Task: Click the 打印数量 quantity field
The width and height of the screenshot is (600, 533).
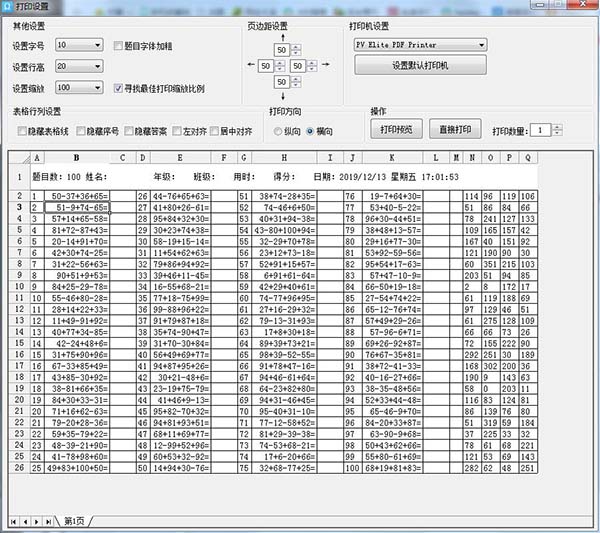Action: (x=541, y=130)
